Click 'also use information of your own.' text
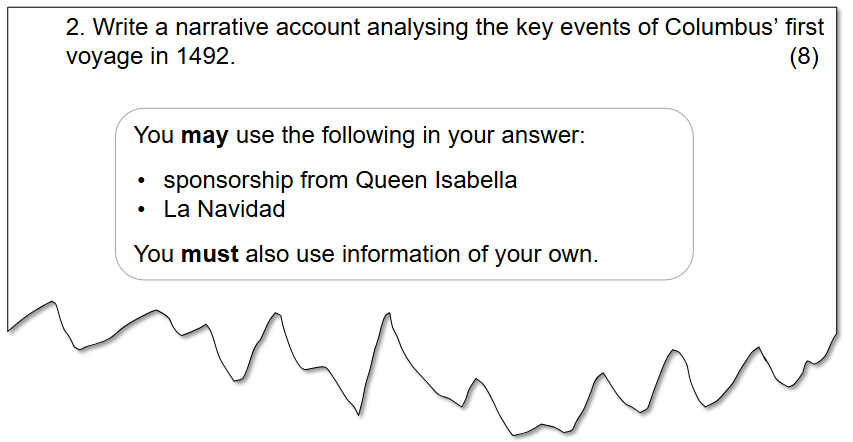853x442 pixels. point(422,255)
